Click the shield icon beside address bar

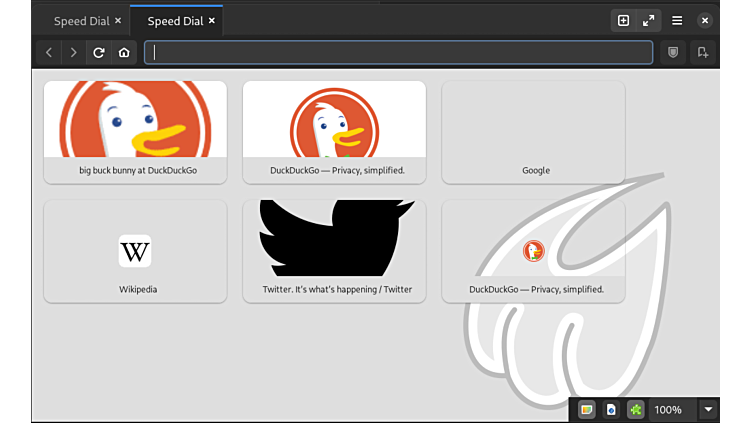click(x=673, y=52)
